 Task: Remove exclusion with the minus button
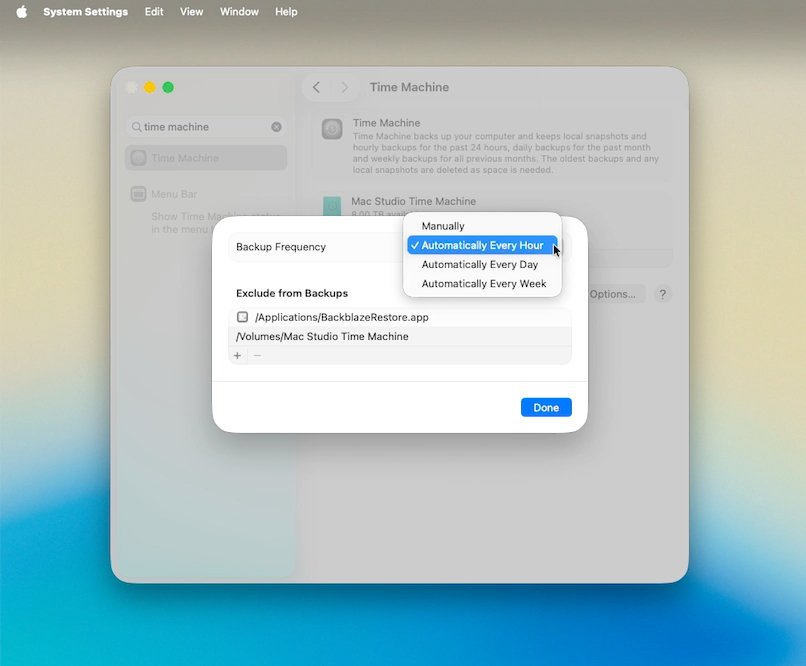[257, 356]
